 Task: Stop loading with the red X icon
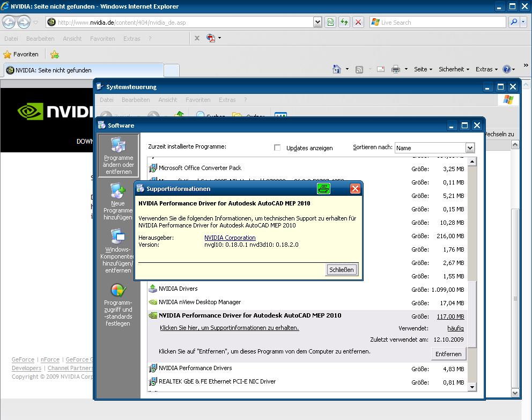[358, 23]
